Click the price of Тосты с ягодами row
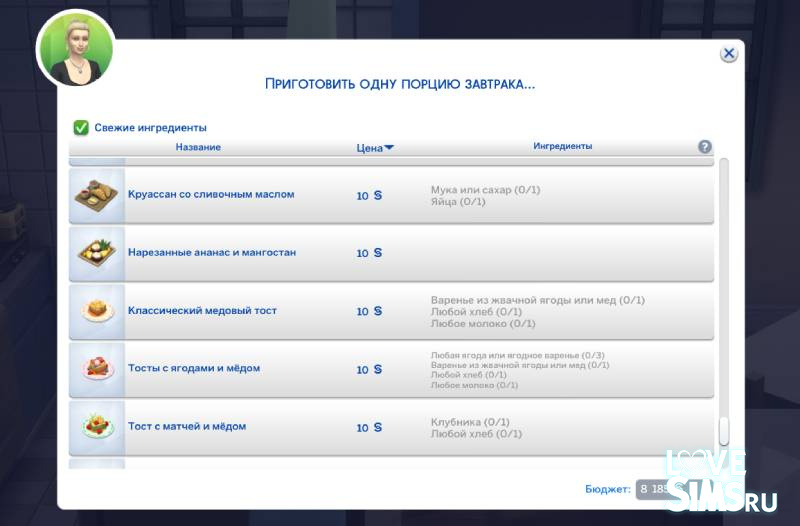The image size is (800, 526). (x=369, y=369)
